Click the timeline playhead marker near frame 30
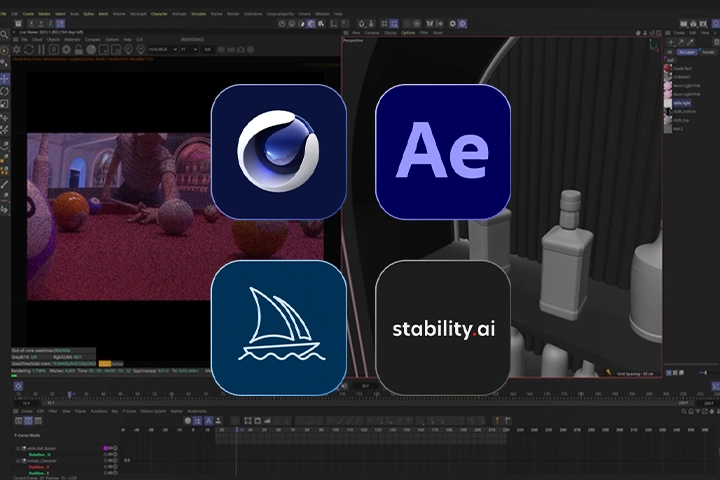720x480 pixels. (69, 394)
